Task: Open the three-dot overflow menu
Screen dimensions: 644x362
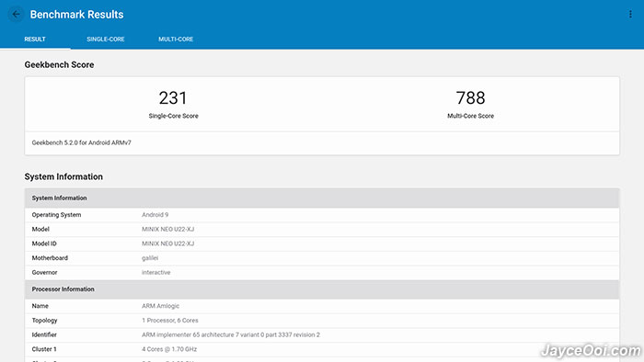Action: (630, 15)
